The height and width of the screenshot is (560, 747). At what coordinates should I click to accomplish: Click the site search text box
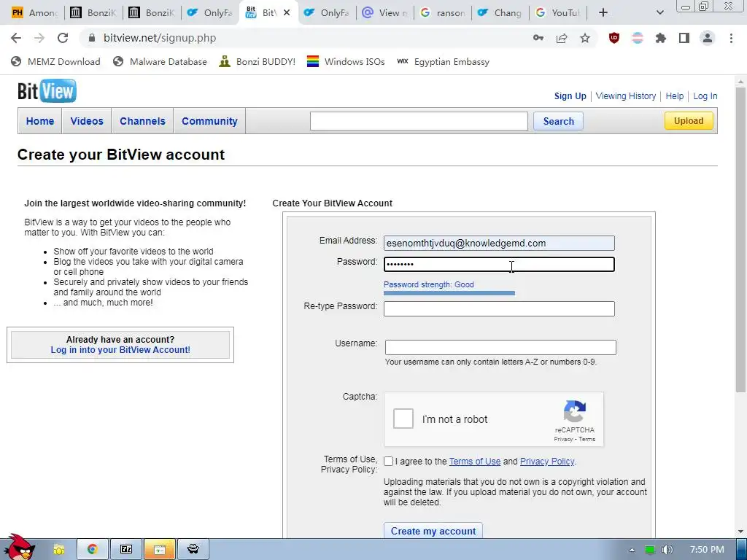point(419,121)
